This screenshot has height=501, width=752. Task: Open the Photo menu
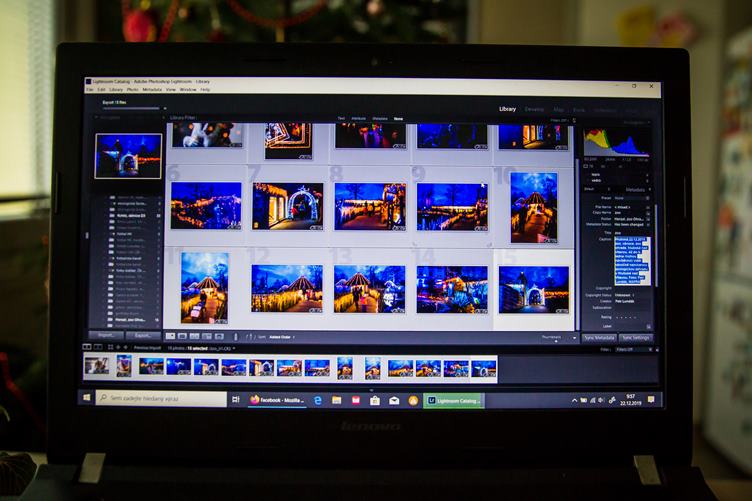pyautogui.click(x=133, y=90)
